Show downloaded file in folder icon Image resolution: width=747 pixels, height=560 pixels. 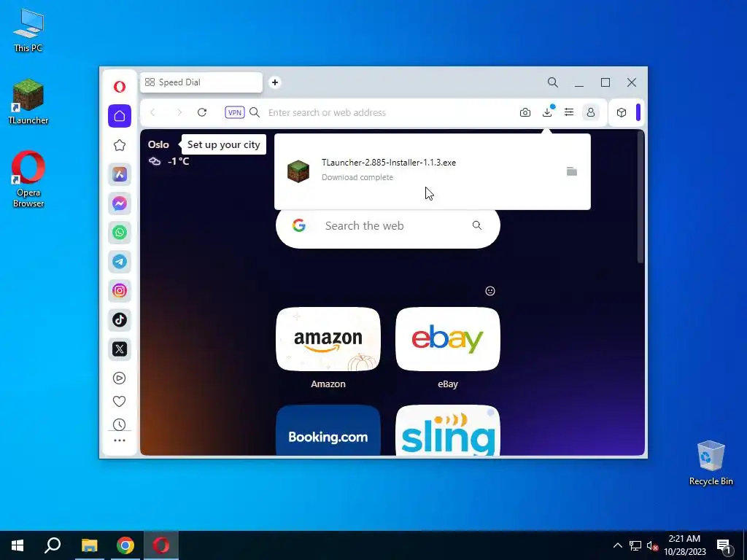click(572, 171)
